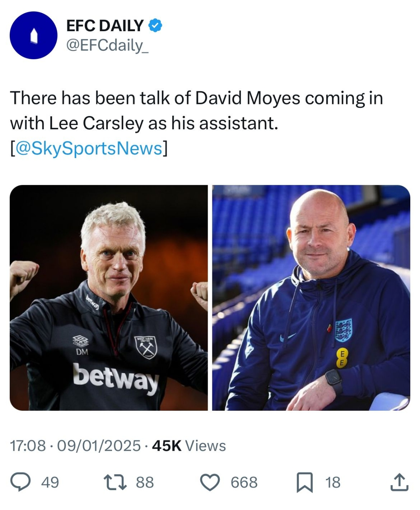View the 45K Views analytics
420x510 pixels.
189,446
